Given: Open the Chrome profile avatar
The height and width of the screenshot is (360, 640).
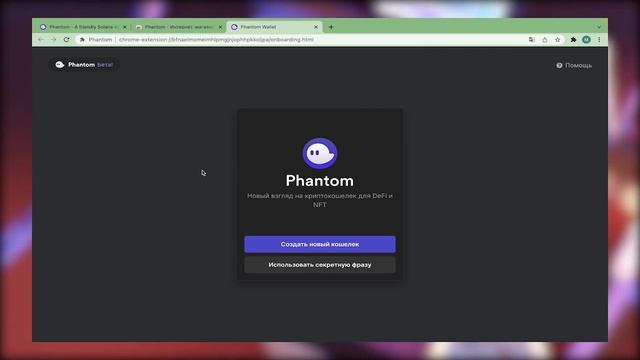Looking at the screenshot, I should click(587, 40).
